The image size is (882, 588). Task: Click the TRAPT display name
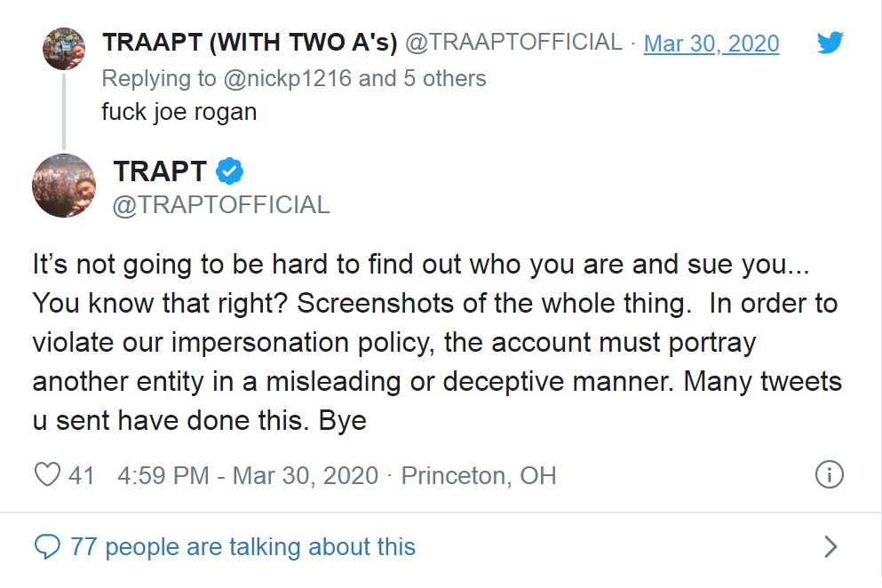click(160, 171)
